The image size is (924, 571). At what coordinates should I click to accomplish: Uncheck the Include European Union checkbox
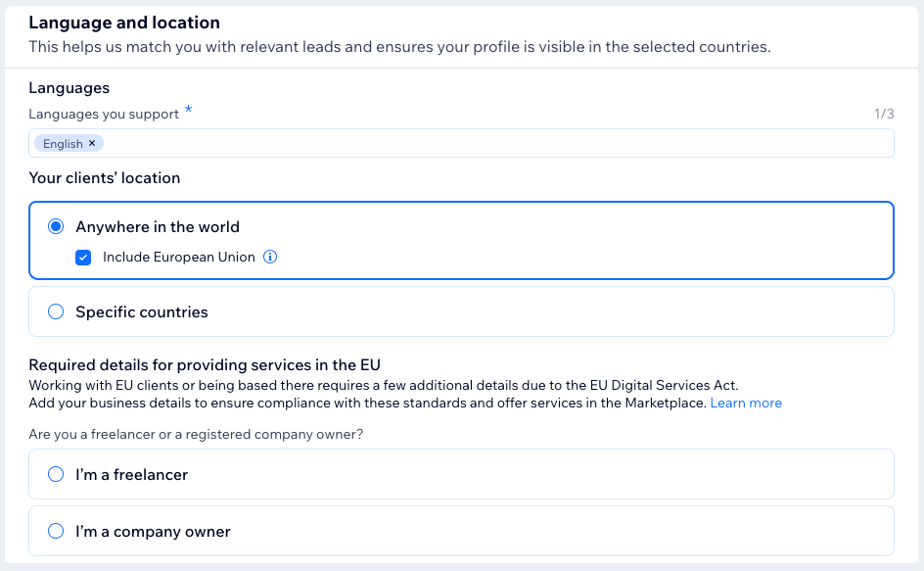(x=83, y=258)
